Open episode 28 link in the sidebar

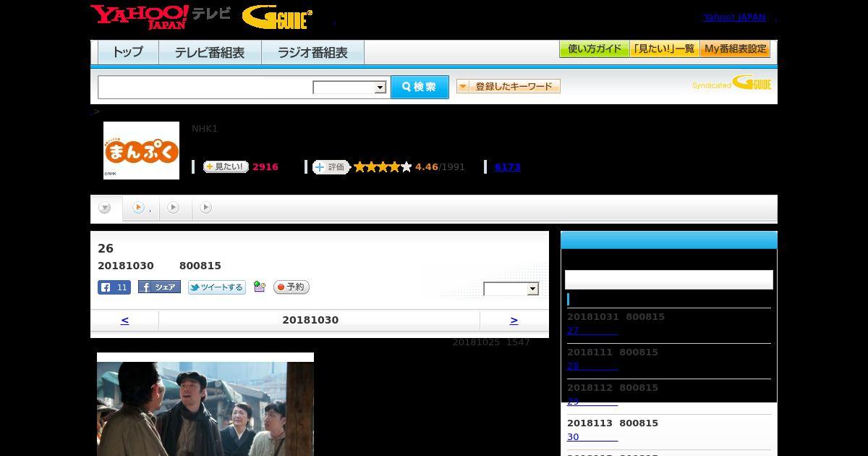click(592, 366)
